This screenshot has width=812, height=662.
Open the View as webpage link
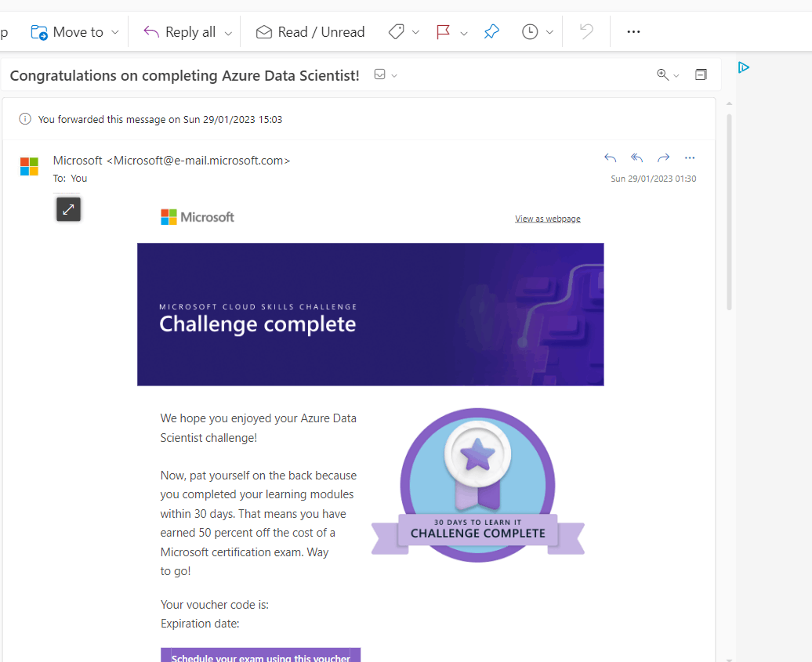[x=547, y=219]
